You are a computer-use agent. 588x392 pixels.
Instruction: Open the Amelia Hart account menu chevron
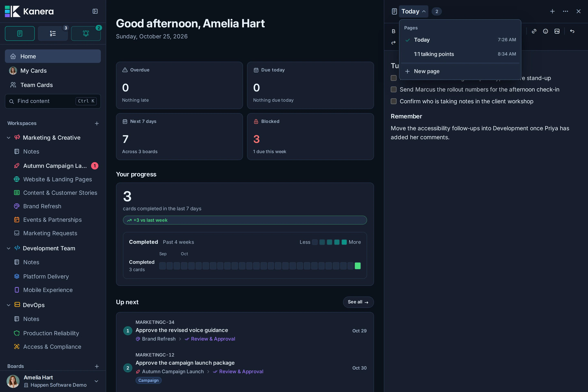(x=96, y=381)
